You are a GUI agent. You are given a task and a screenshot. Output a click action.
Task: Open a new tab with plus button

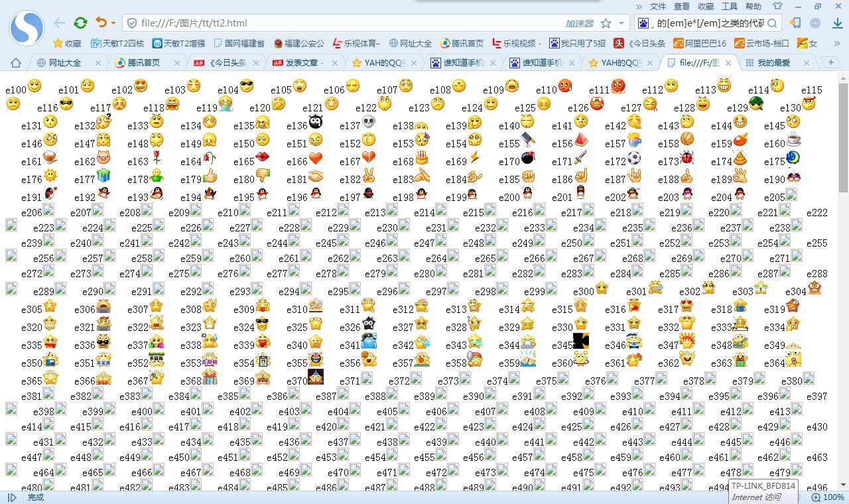point(830,62)
